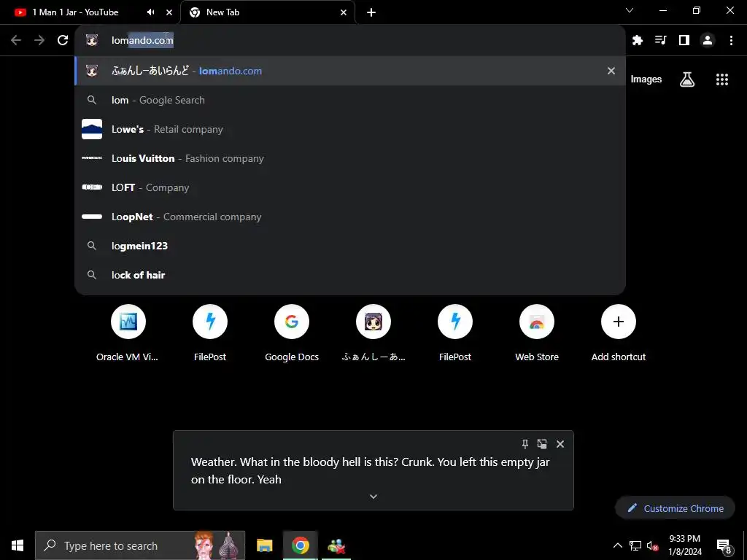Image resolution: width=747 pixels, height=560 pixels.
Task: Open a new tab with the plus button
Action: pos(371,12)
